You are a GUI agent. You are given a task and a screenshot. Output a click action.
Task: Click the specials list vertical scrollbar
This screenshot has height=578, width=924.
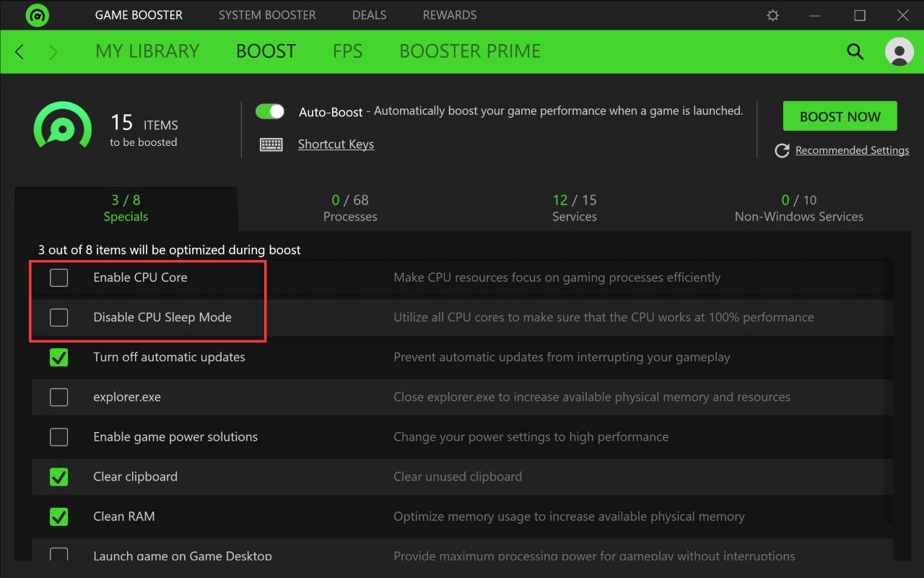coord(889,390)
